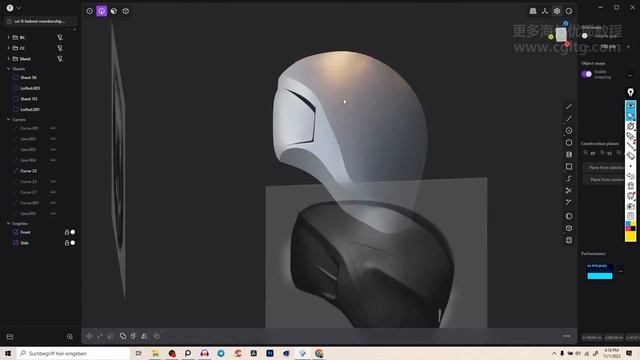This screenshot has width=640, height=360.
Task: Select the Spiral curve tool
Action: click(x=569, y=179)
